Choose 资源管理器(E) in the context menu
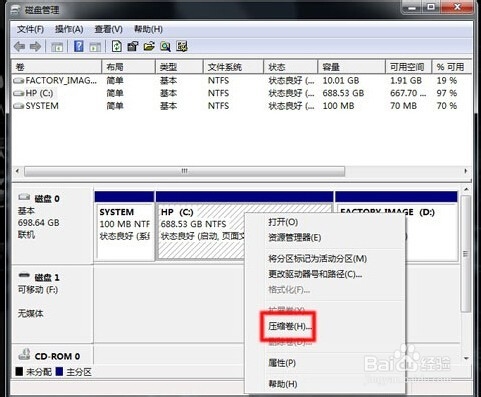The width and height of the screenshot is (481, 397). 295,238
